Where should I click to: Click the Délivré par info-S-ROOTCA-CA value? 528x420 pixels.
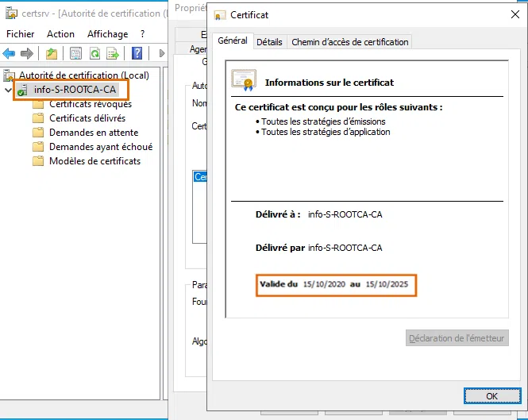pyautogui.click(x=345, y=248)
